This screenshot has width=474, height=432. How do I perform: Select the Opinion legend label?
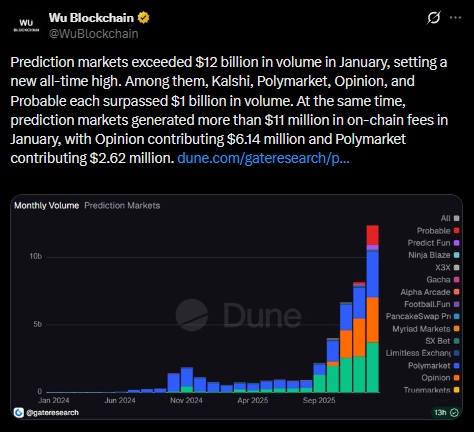coord(436,378)
